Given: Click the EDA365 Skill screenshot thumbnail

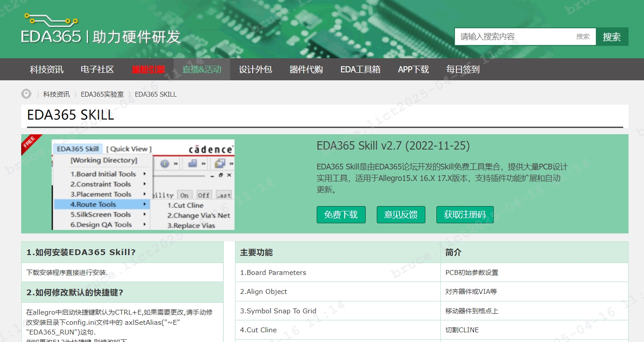Looking at the screenshot, I should click(143, 184).
